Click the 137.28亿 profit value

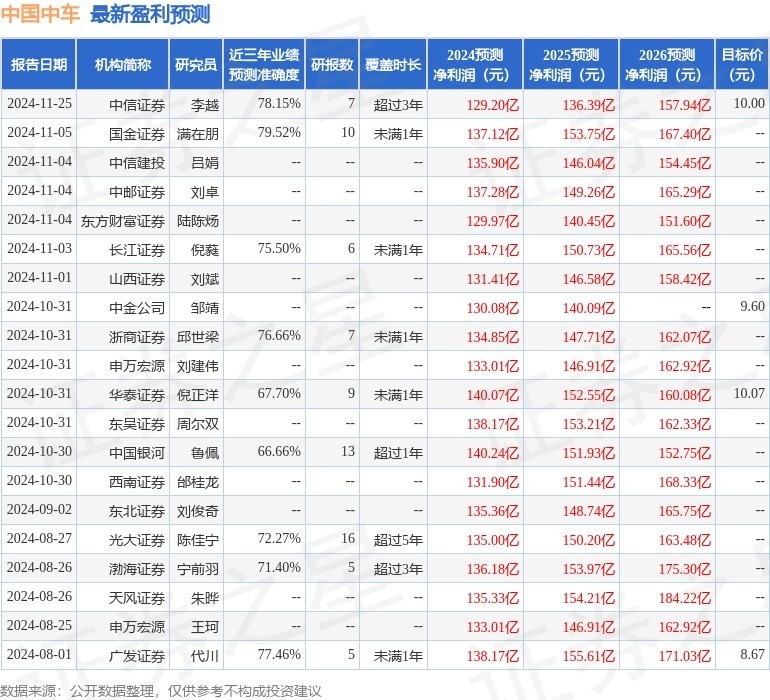pyautogui.click(x=493, y=192)
